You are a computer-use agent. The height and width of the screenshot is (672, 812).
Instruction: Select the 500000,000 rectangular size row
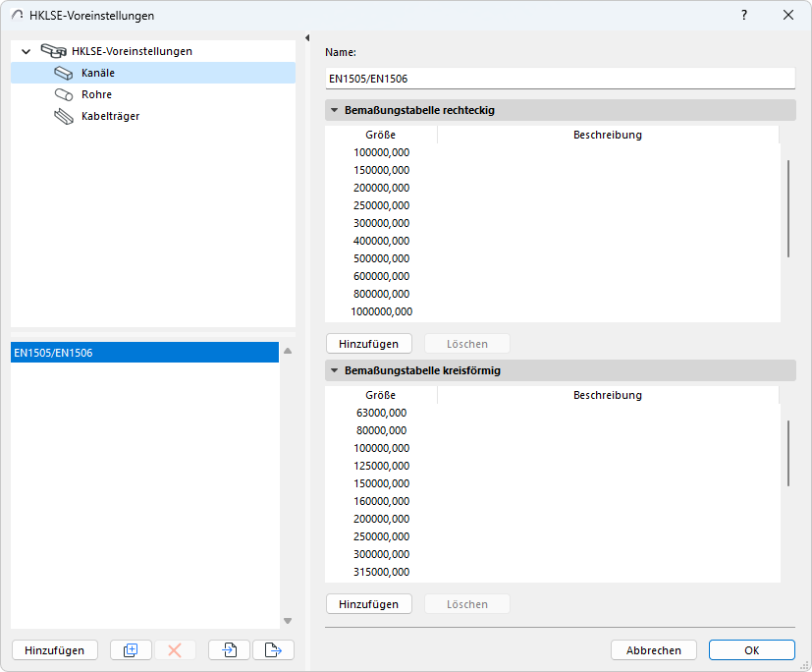click(381, 258)
